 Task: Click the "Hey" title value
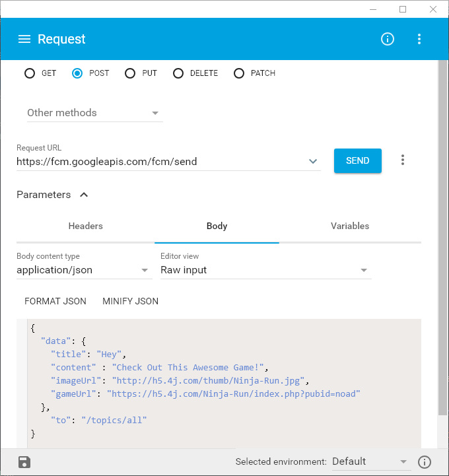pyautogui.click(x=109, y=355)
